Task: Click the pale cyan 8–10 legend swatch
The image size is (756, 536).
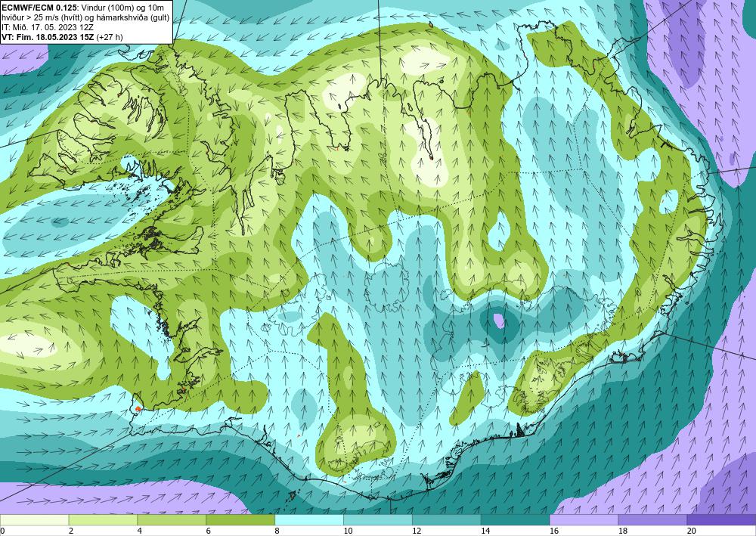Action: pyautogui.click(x=309, y=520)
